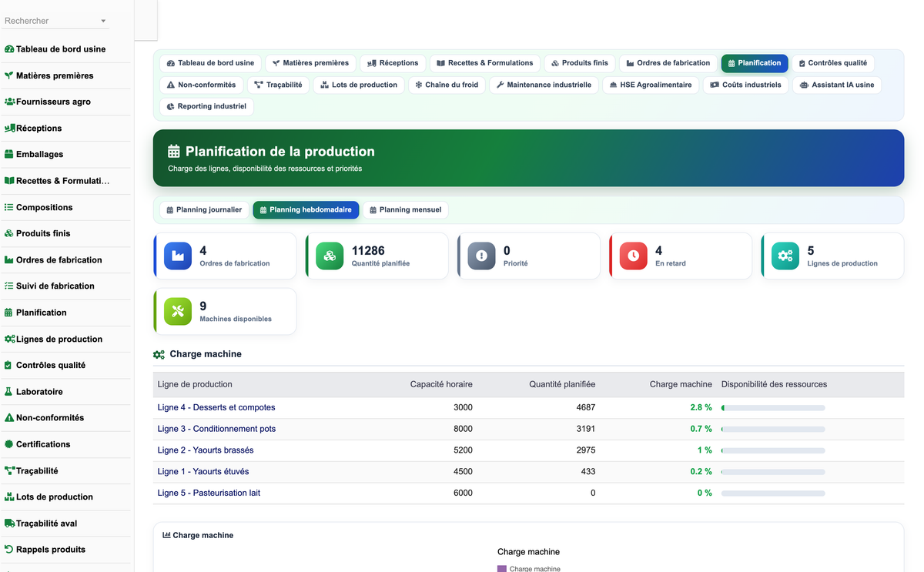924x572 pixels.
Task: Open the Traçabilité top tab
Action: (x=279, y=85)
